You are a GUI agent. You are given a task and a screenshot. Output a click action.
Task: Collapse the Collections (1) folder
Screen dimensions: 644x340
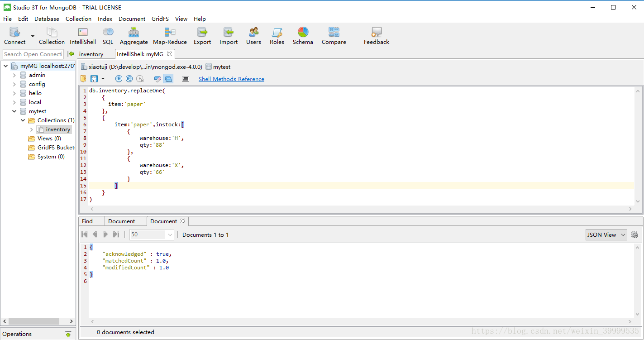[x=23, y=120]
